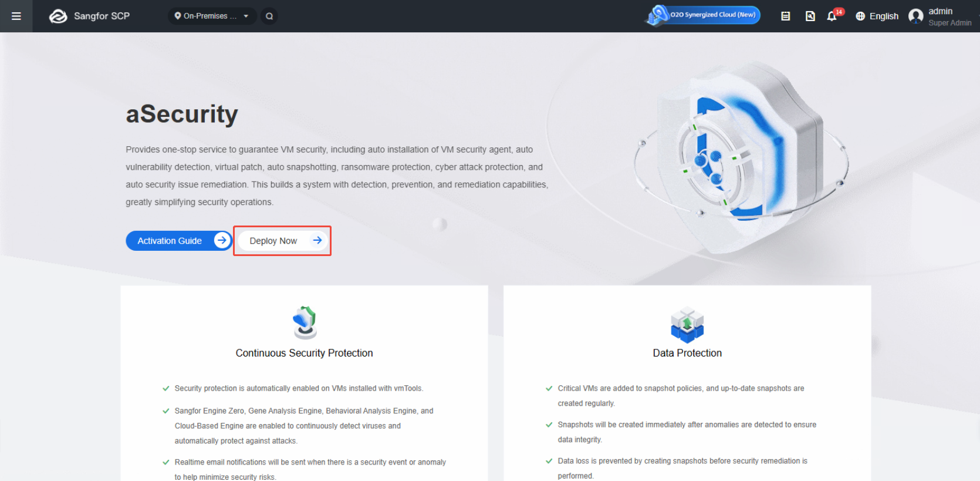Click the arrow icon on Deploy Now
980x481 pixels.
pos(317,240)
